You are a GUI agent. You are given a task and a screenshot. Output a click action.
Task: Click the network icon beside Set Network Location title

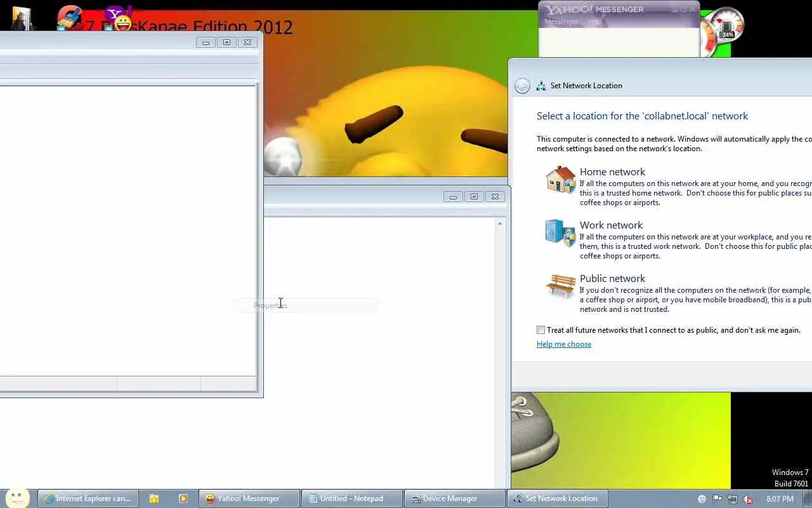(541, 86)
